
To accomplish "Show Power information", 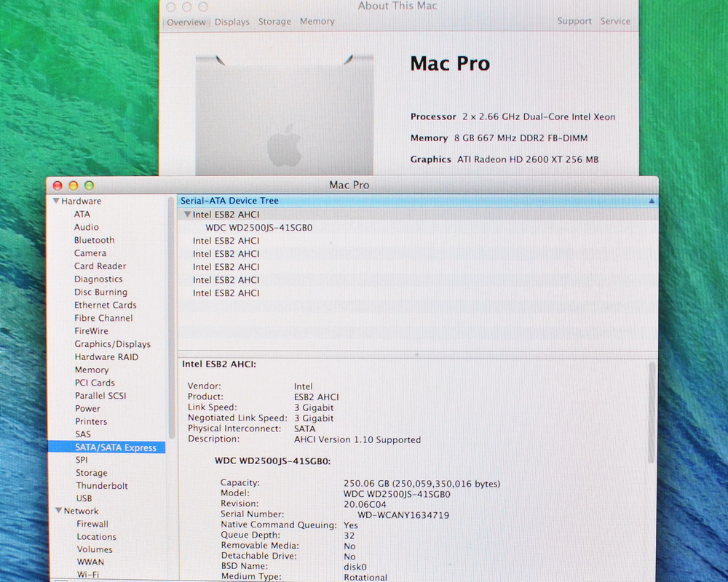I will tap(88, 409).
